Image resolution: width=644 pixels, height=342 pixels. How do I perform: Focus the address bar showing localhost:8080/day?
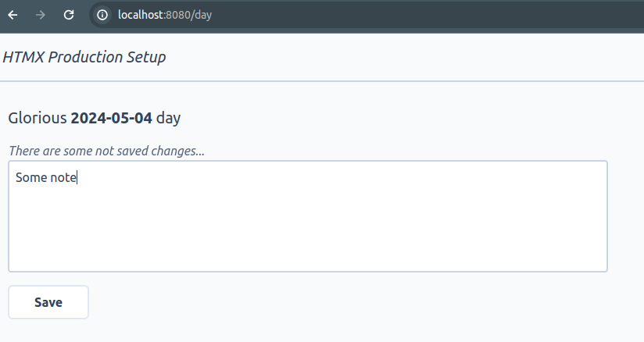tap(366, 15)
